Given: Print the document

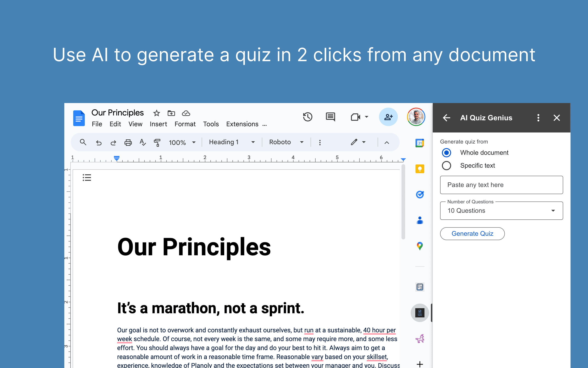Looking at the screenshot, I should (x=128, y=142).
